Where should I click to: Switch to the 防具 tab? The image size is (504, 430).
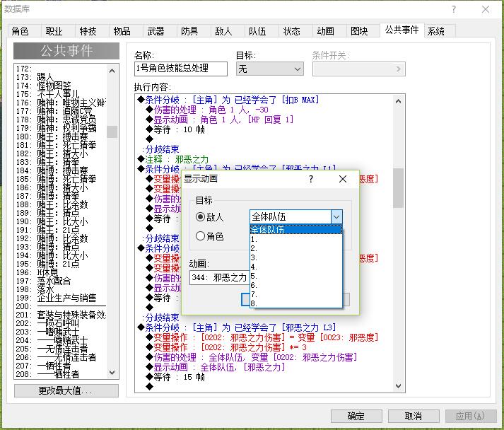[189, 31]
